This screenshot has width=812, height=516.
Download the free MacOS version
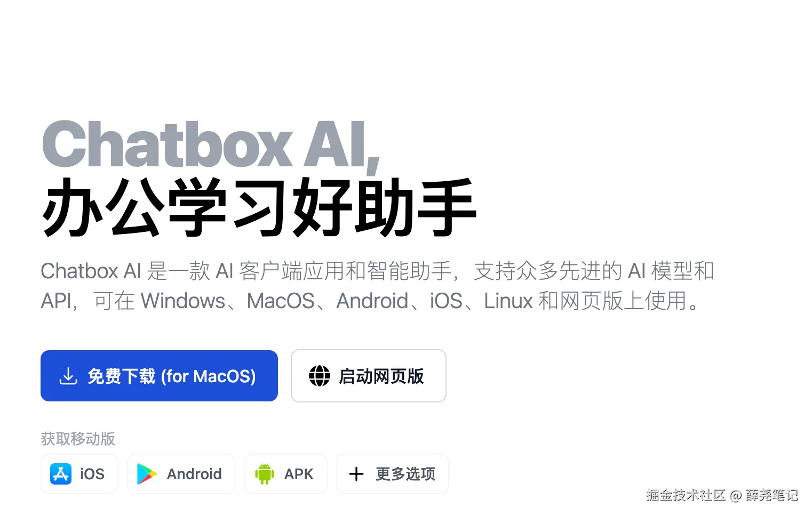[159, 376]
